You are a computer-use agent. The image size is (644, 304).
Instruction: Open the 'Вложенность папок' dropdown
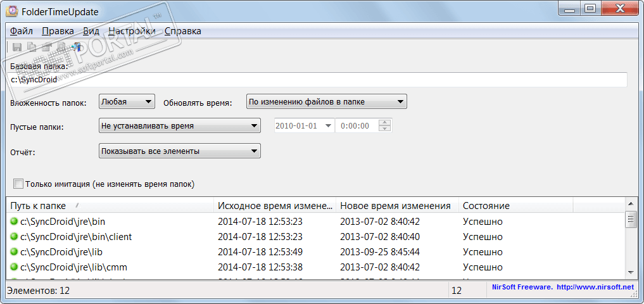click(127, 101)
